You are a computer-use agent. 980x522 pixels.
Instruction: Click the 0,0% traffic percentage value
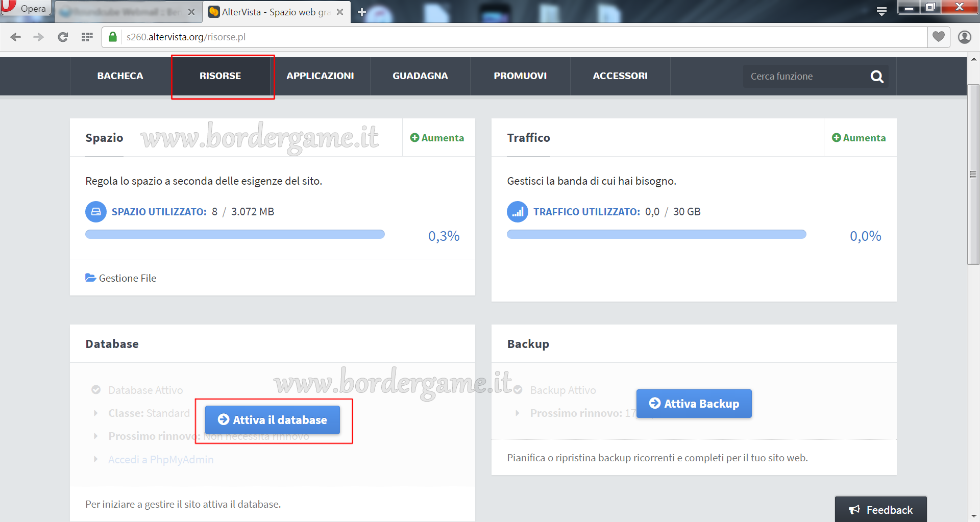(x=865, y=236)
